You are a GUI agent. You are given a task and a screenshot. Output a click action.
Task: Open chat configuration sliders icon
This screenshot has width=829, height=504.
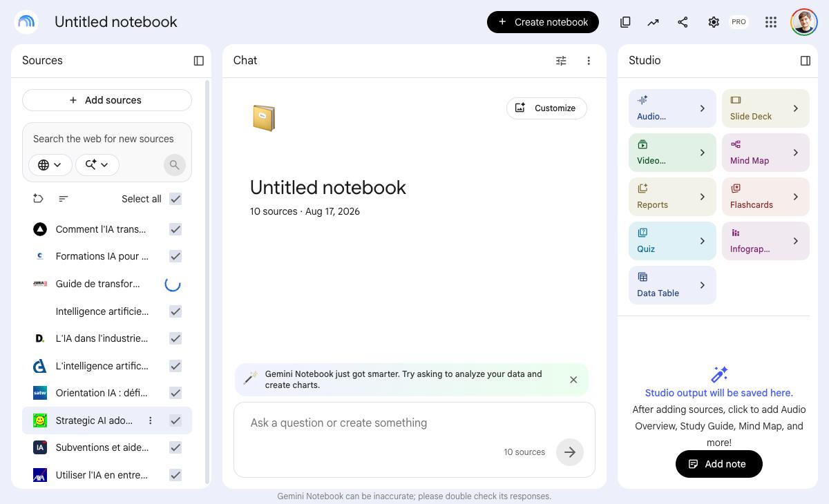pos(561,61)
